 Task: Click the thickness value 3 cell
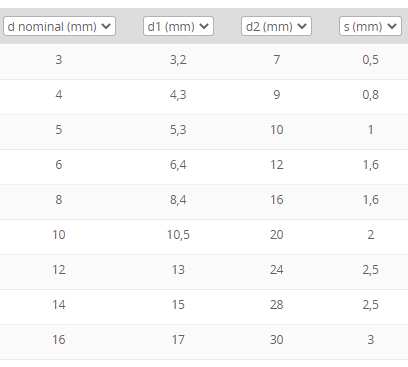pyautogui.click(x=371, y=340)
